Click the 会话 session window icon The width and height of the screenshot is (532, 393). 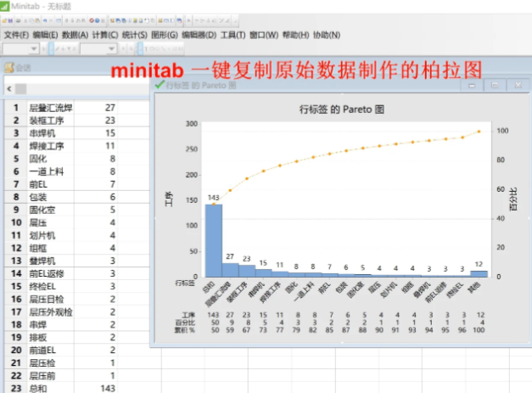pos(8,67)
